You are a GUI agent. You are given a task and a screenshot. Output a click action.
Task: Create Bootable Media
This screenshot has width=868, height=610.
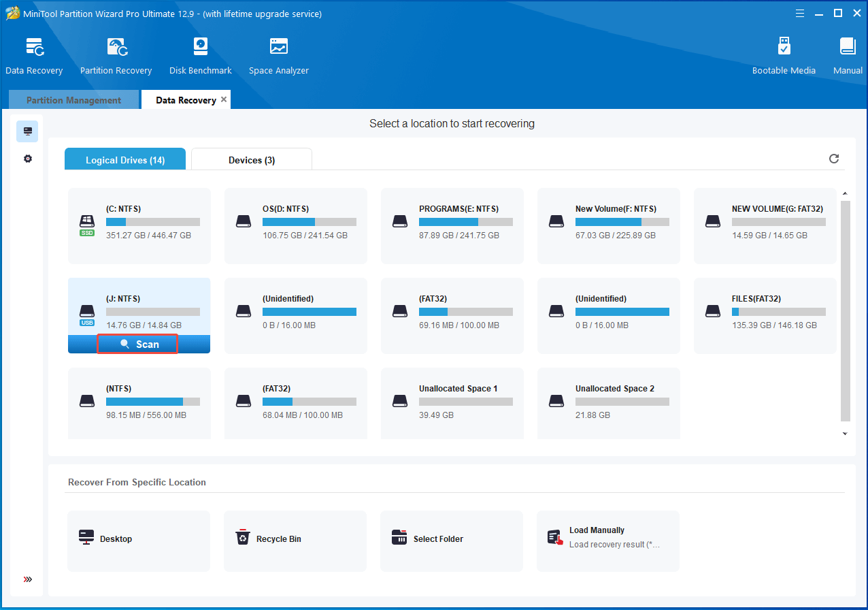[784, 56]
